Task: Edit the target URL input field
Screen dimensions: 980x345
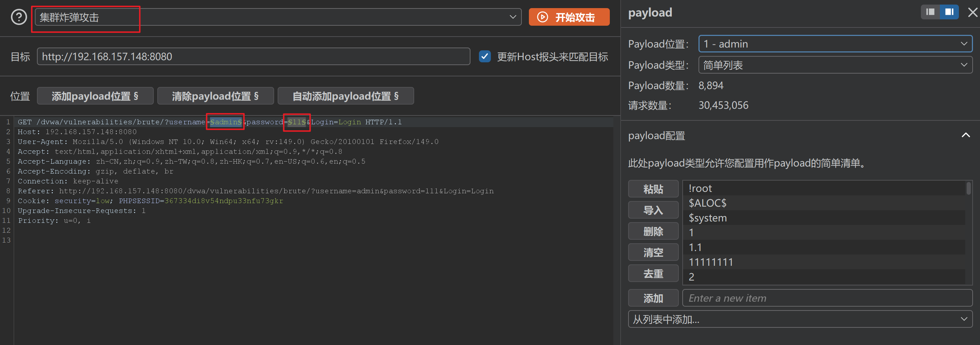Action: point(253,56)
